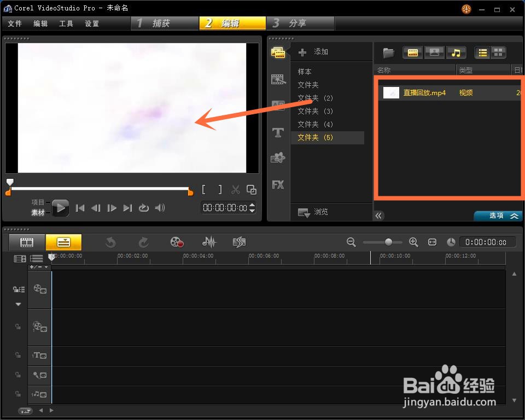
Task: Click the title track button
Action: pos(40,355)
